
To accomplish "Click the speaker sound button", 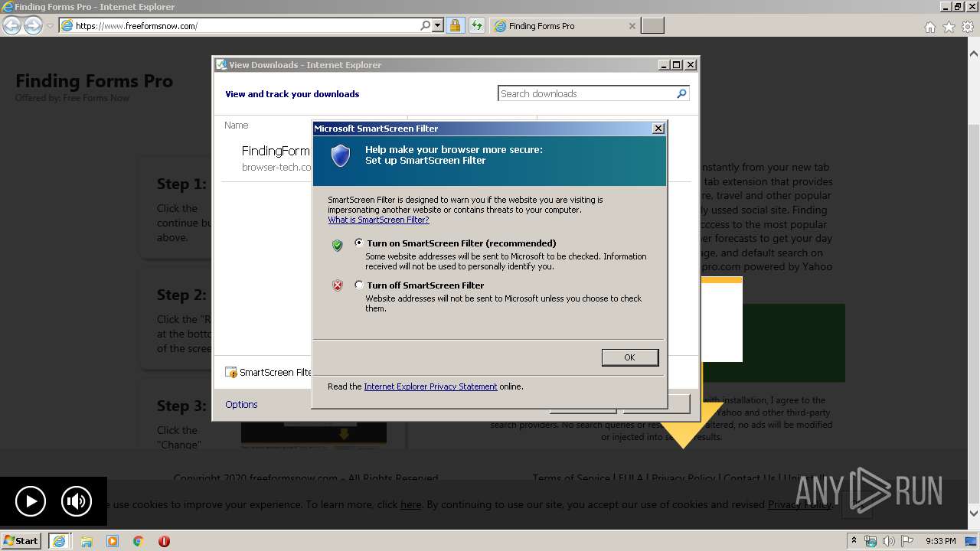I will [x=76, y=501].
